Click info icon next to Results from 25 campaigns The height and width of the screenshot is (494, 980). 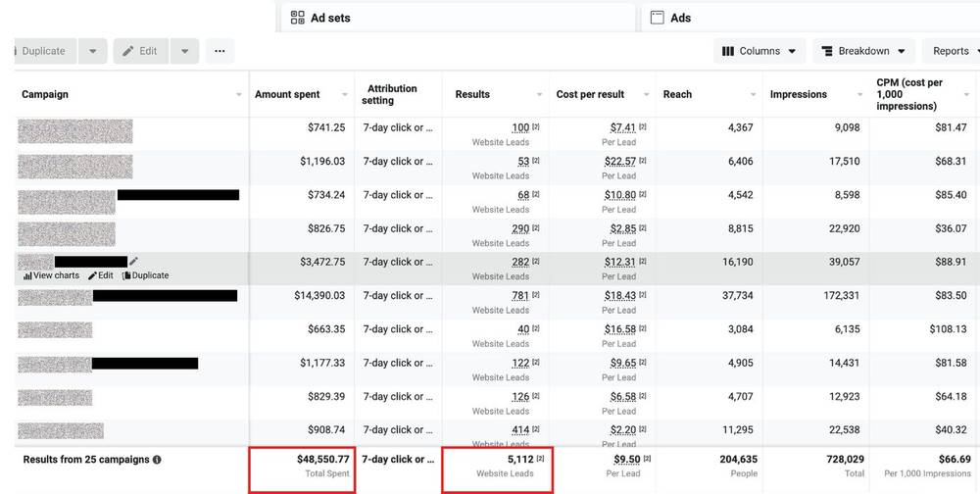point(157,460)
